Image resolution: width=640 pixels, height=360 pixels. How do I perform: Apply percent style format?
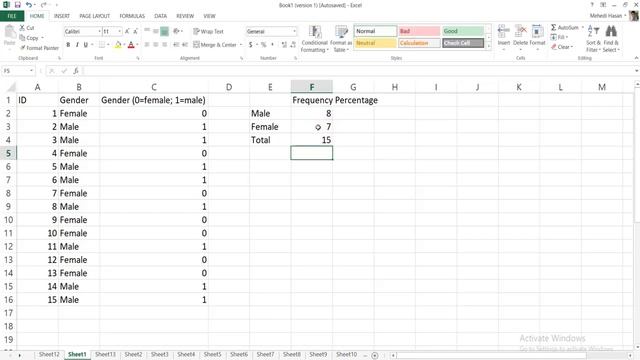click(x=264, y=44)
